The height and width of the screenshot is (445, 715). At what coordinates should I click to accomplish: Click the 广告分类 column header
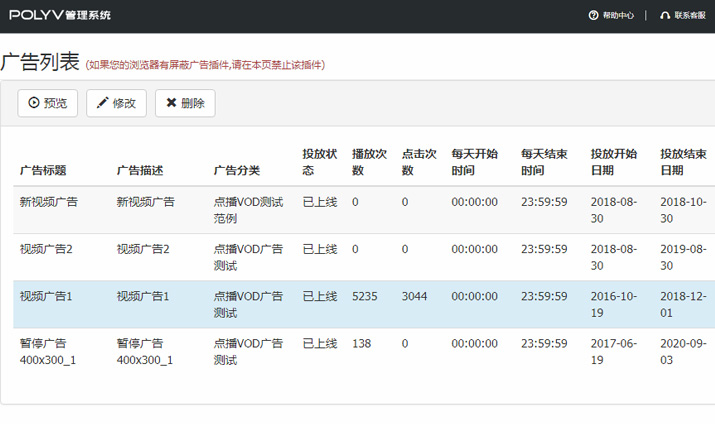point(237,171)
